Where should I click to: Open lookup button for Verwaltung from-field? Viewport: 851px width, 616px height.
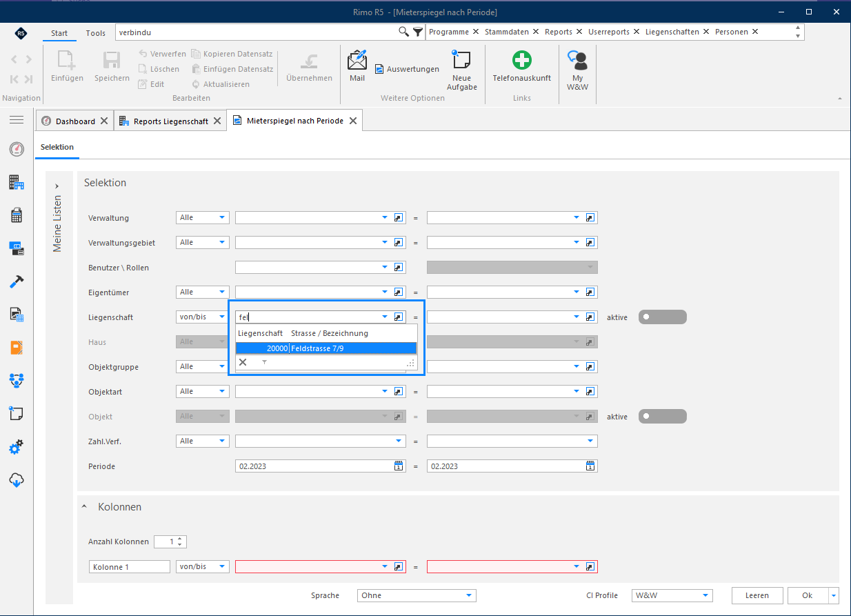399,218
